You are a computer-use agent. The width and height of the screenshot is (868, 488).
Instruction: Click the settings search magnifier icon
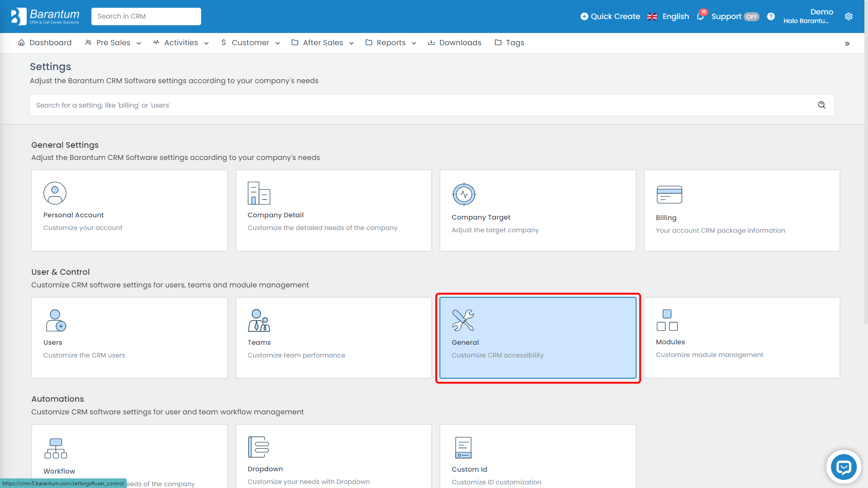(821, 105)
